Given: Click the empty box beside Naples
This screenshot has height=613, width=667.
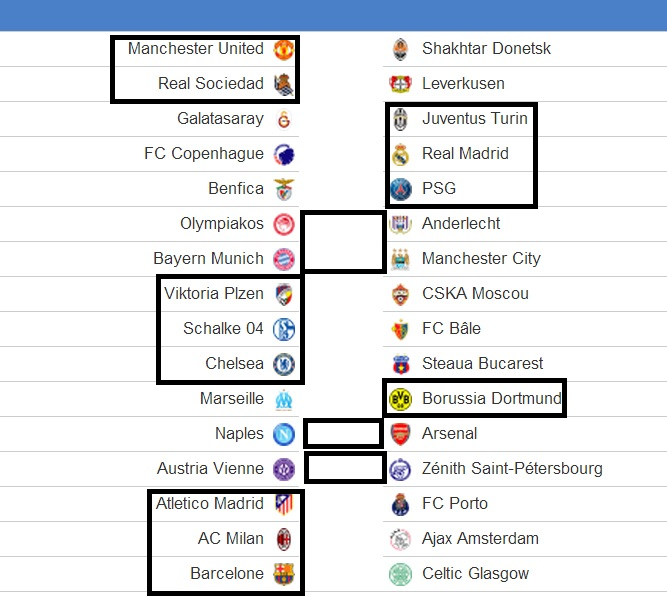Looking at the screenshot, I should [x=343, y=433].
